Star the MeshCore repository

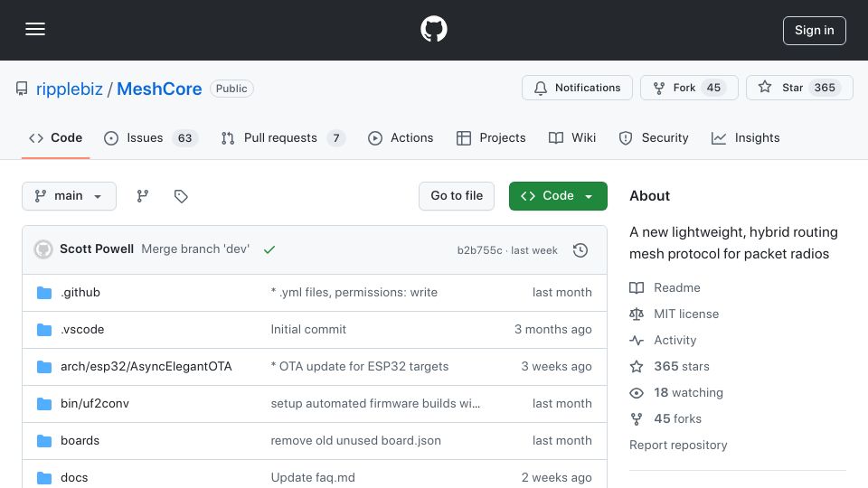click(x=799, y=88)
